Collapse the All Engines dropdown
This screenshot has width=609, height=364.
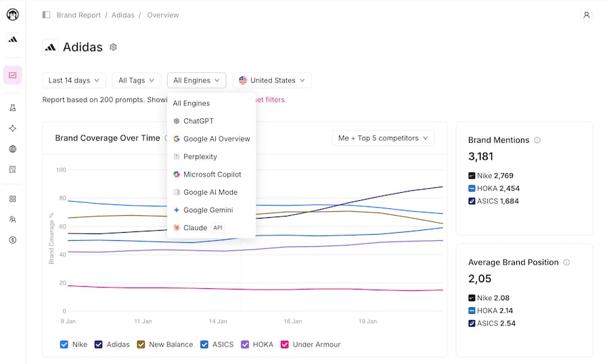[196, 81]
